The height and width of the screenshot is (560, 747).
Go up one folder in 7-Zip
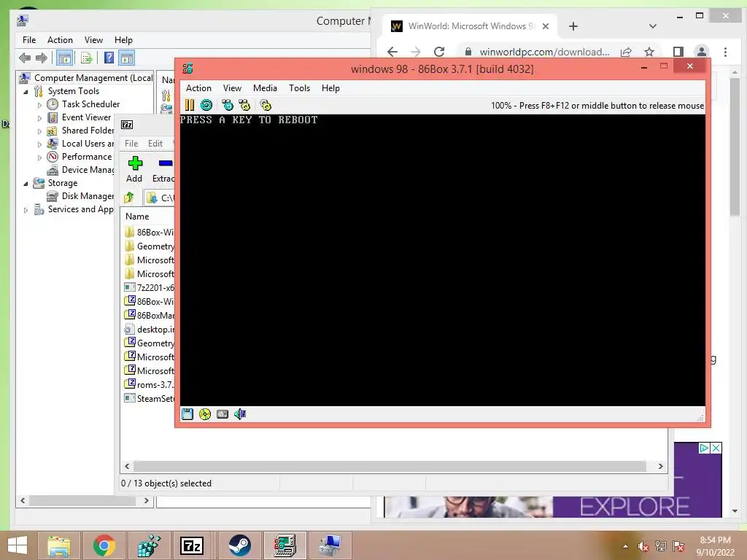129,197
